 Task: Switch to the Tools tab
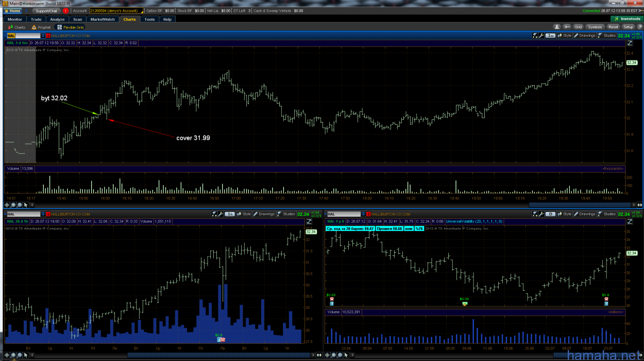point(149,19)
